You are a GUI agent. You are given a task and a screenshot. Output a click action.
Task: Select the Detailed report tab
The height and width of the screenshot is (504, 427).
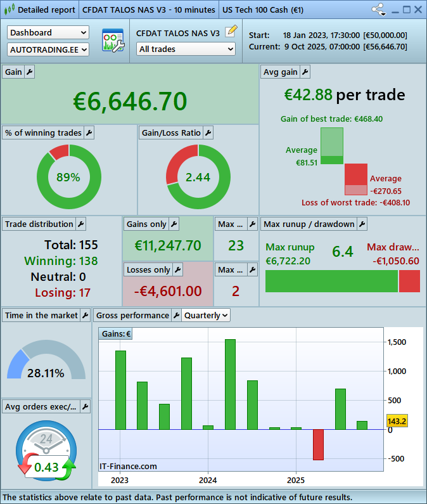pos(39,10)
